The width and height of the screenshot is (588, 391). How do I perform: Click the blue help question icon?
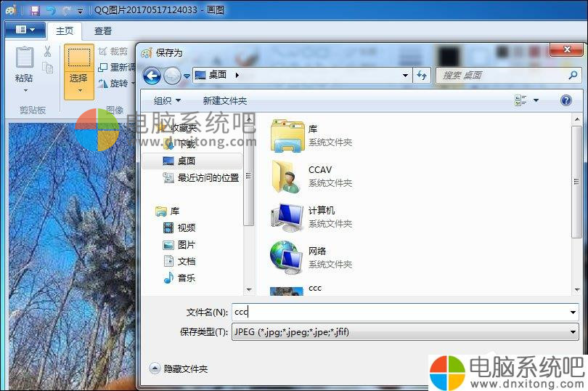tap(566, 100)
